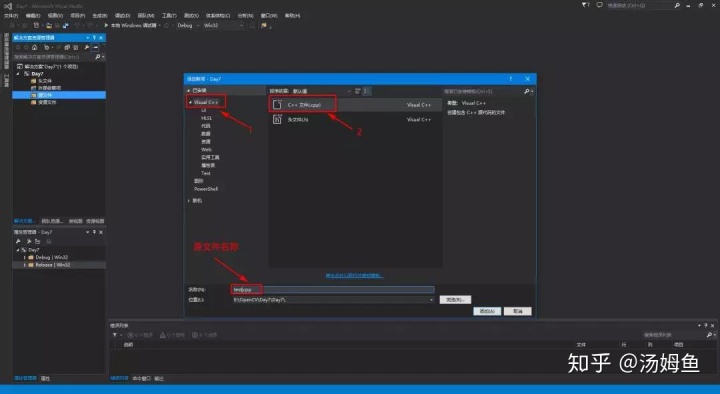Expand the Online node in dialog tree
The height and width of the screenshot is (394, 720).
[189, 201]
